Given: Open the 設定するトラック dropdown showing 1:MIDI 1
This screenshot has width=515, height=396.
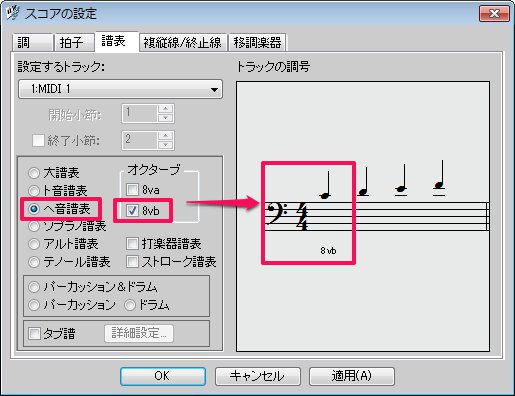Looking at the screenshot, I should (x=120, y=89).
